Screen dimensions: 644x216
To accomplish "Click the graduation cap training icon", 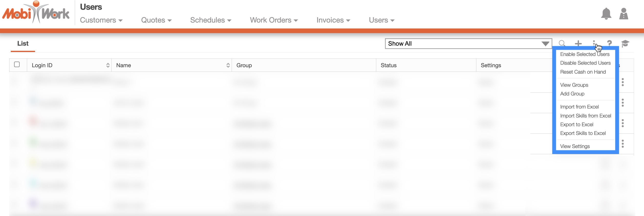I will [x=625, y=43].
